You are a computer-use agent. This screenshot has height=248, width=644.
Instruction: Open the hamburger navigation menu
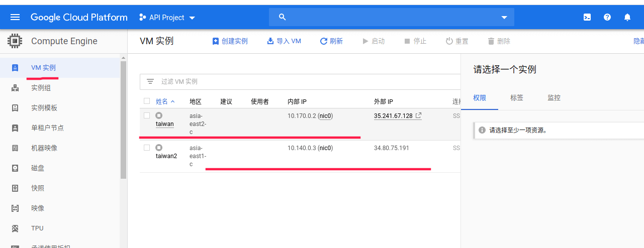tap(15, 17)
